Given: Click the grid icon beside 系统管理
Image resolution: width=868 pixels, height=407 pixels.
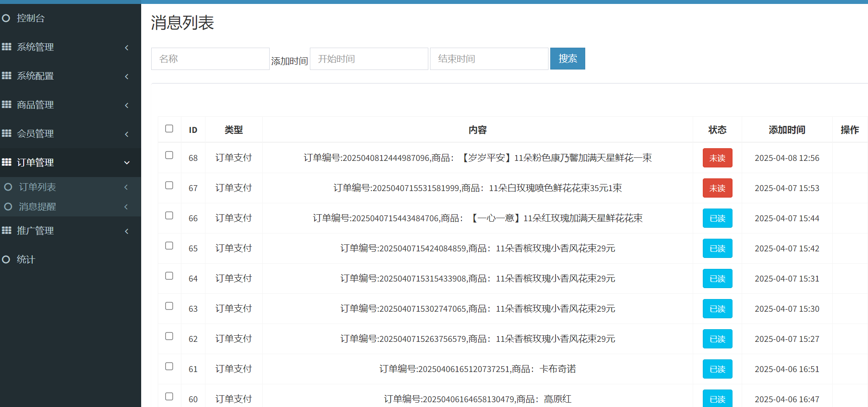Looking at the screenshot, I should [7, 47].
